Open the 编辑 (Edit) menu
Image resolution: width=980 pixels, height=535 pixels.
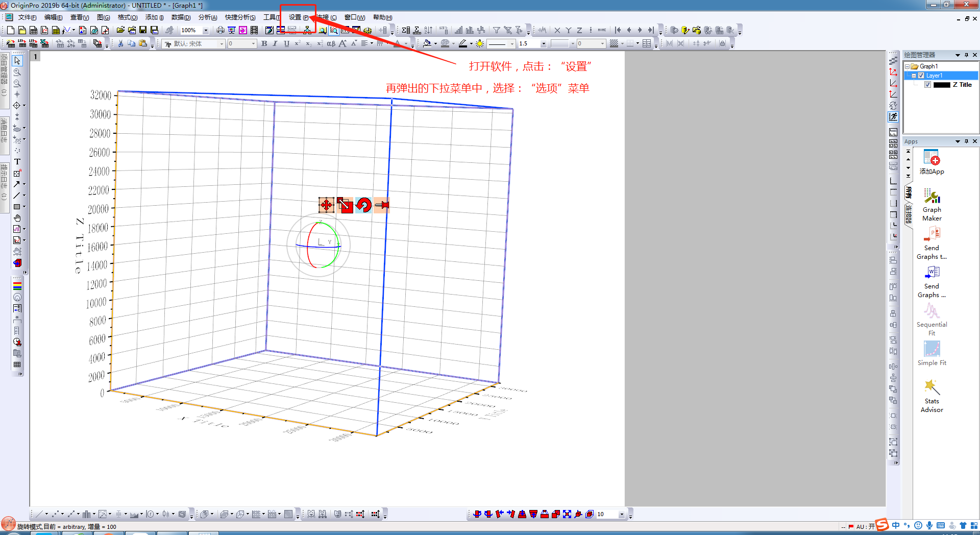tap(53, 17)
